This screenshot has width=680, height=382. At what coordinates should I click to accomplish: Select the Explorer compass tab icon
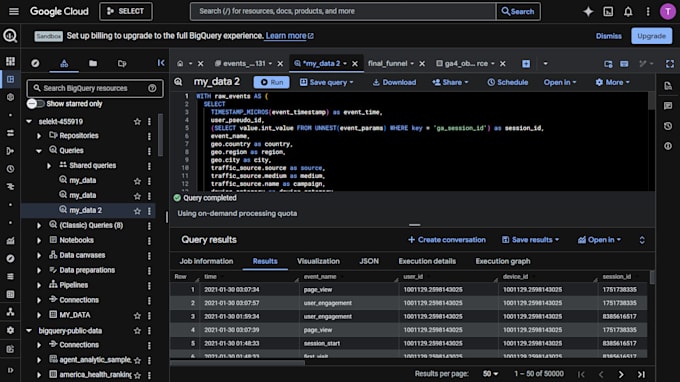(x=35, y=63)
